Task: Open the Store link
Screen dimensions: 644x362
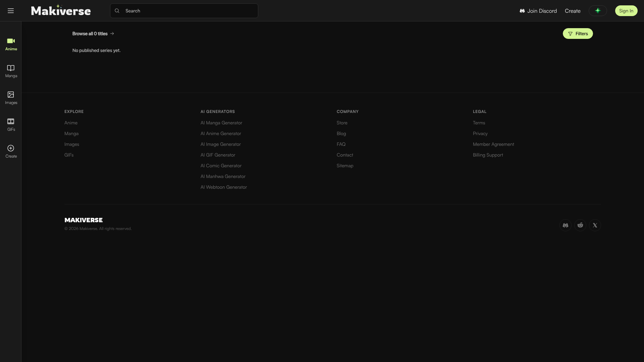Action: point(342,123)
